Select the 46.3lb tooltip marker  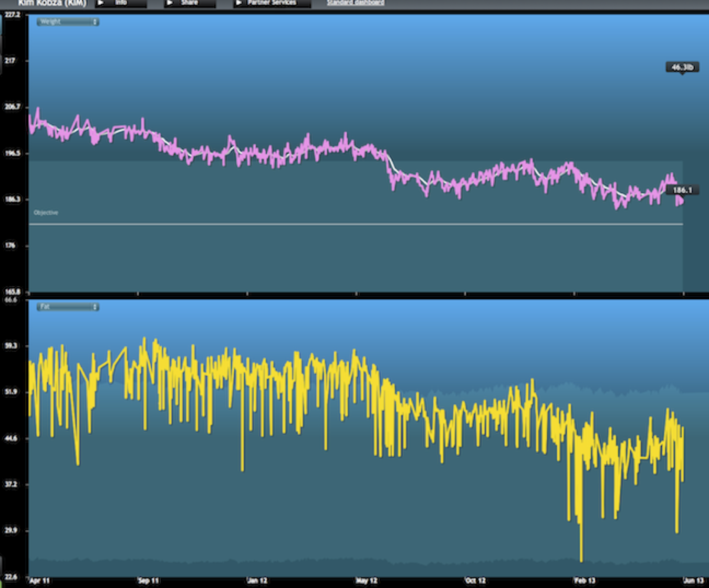682,67
